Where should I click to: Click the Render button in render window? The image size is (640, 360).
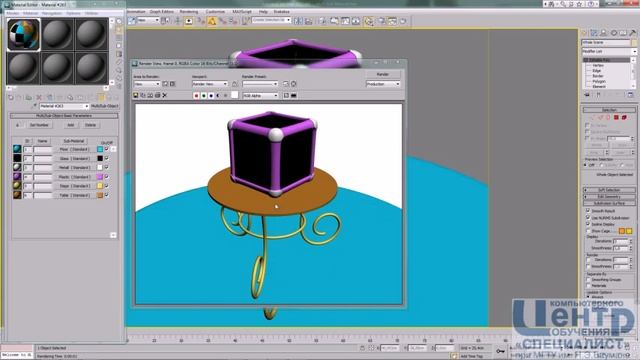tap(383, 74)
